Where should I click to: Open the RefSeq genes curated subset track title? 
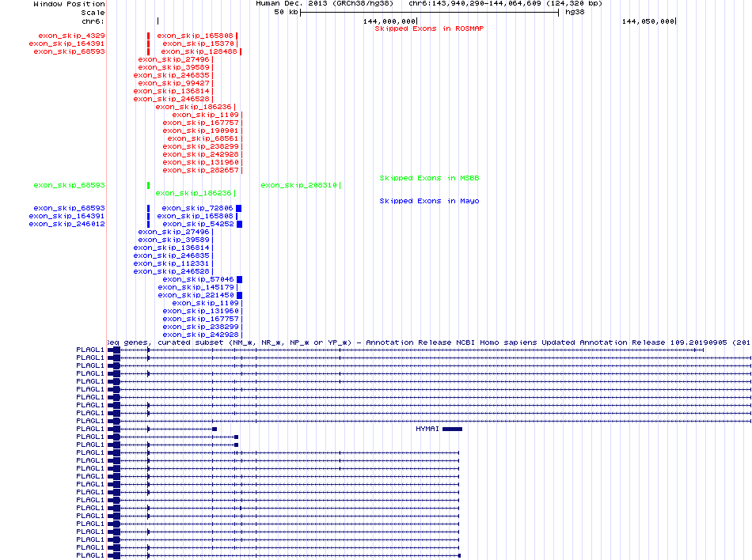click(427, 342)
